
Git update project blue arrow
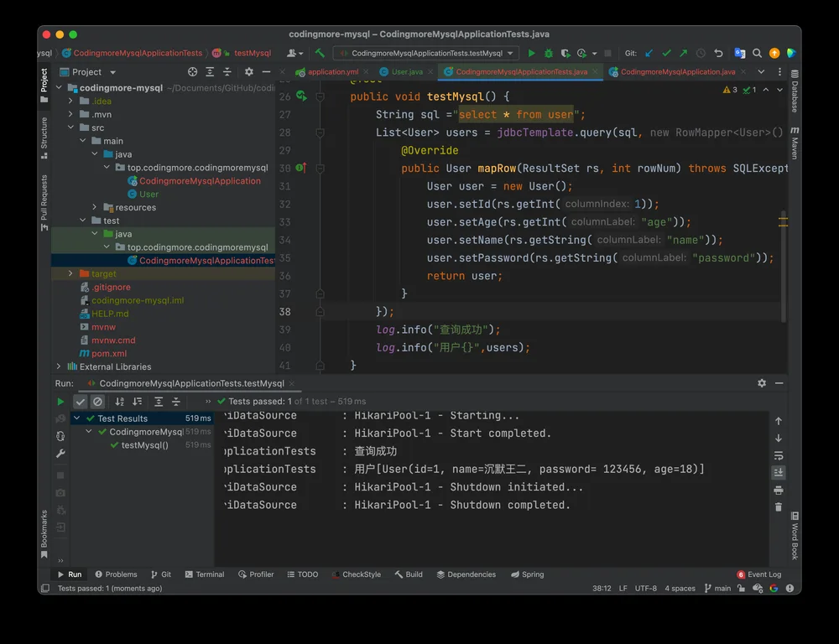[649, 53]
